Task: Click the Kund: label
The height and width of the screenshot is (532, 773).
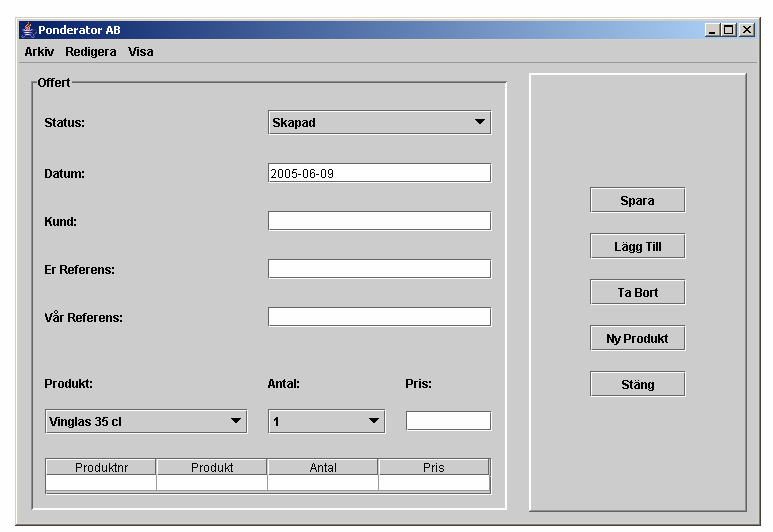Action: coord(61,222)
